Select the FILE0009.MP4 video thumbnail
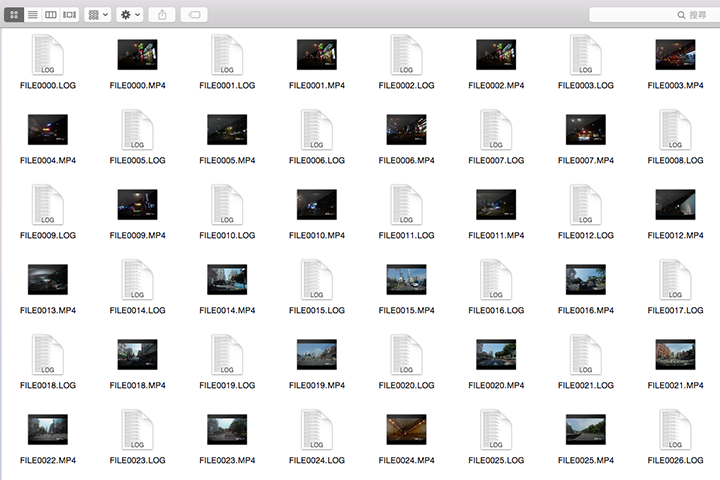Screen dimensions: 720x480 [137, 204]
